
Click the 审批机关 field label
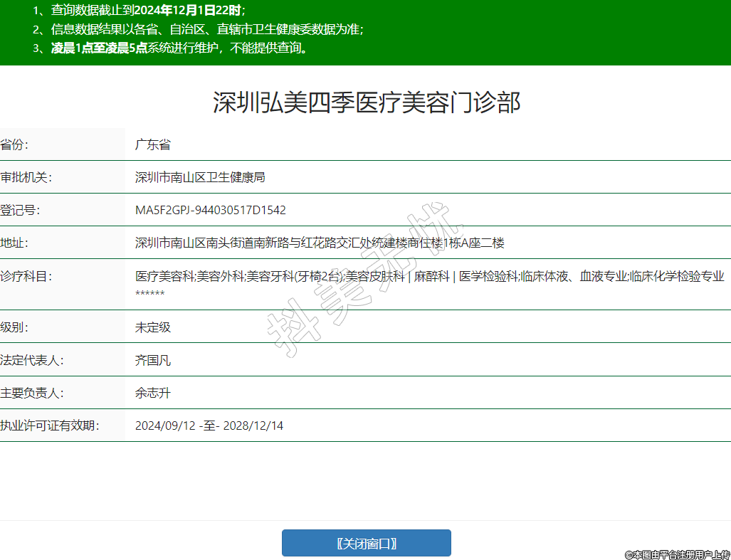point(26,177)
